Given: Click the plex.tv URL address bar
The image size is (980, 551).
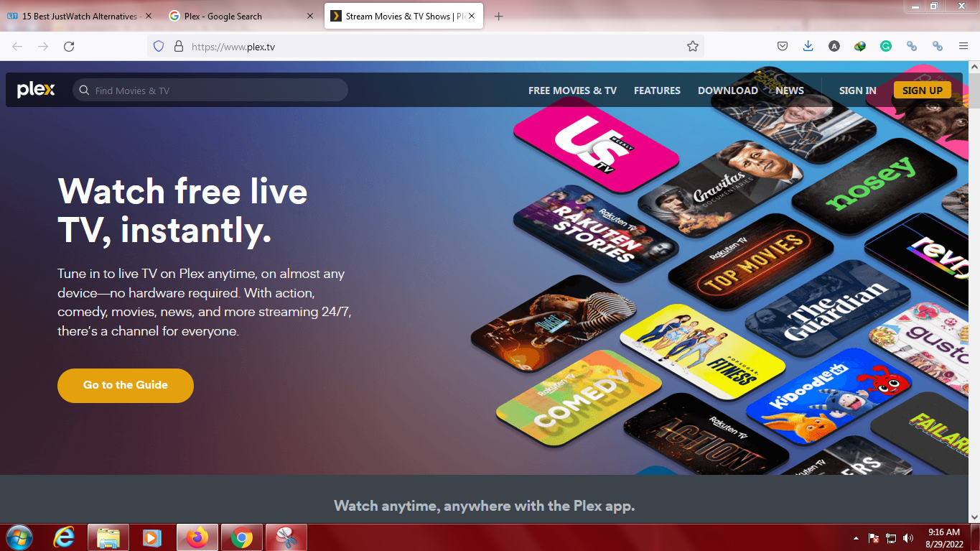Looking at the screenshot, I should [x=425, y=47].
